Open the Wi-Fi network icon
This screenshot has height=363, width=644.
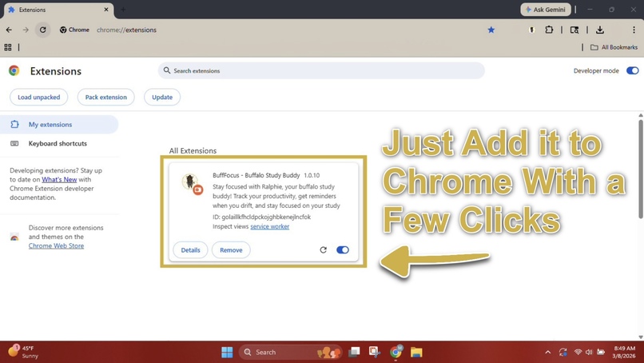(x=578, y=353)
